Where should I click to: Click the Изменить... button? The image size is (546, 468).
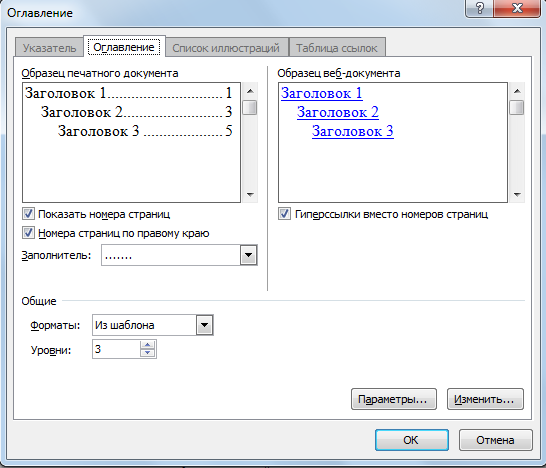tap(485, 399)
